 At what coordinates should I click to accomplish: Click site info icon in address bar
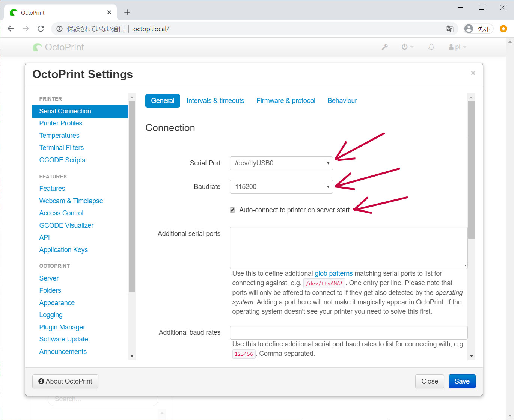(x=59, y=29)
